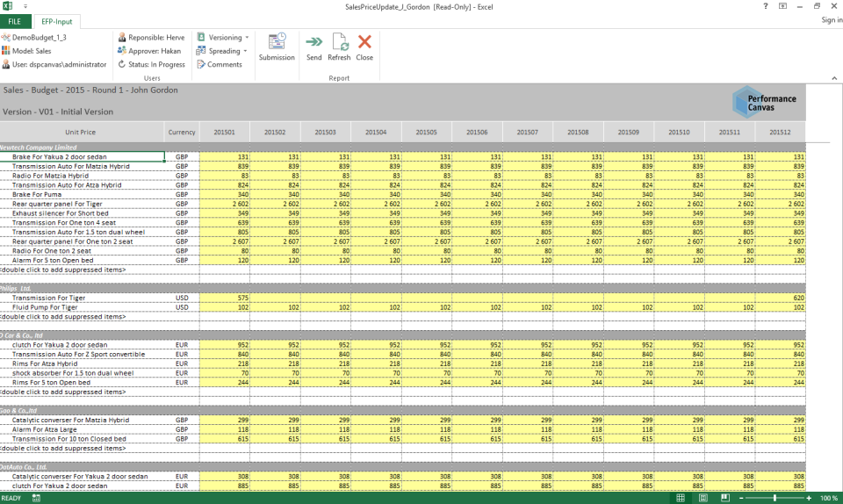This screenshot has width=843, height=504.
Task: Select cell Brake For Yakua 2 door sedan
Action: tap(83, 157)
